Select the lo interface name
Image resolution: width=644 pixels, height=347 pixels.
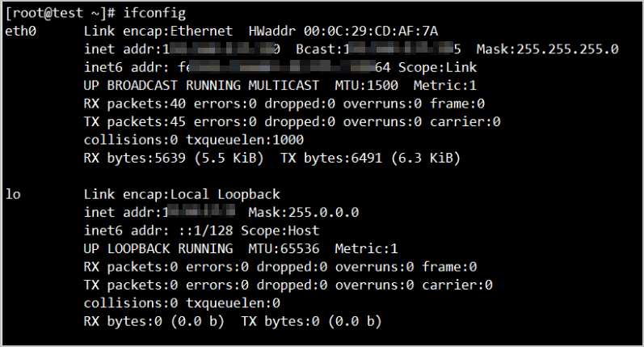click(13, 194)
